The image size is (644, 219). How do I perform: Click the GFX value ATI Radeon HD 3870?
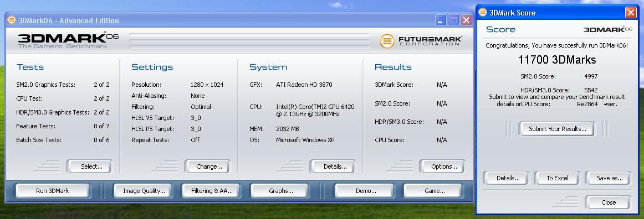click(304, 85)
